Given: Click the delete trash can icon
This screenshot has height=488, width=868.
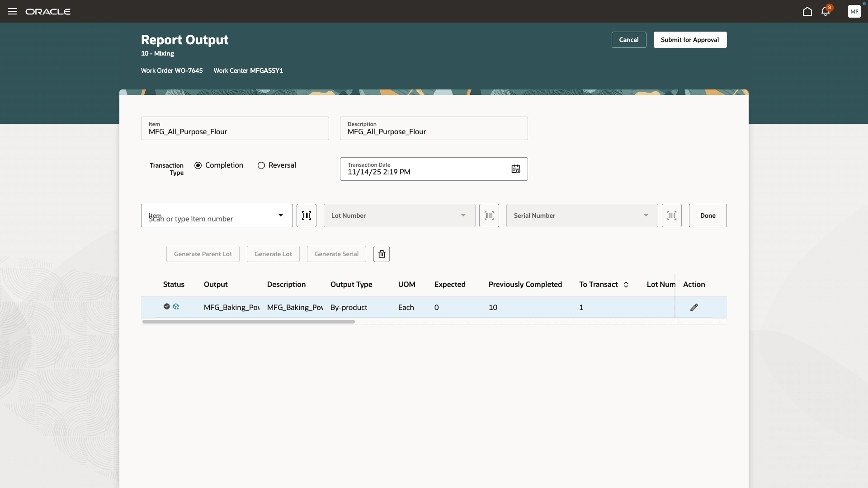Looking at the screenshot, I should (x=382, y=254).
